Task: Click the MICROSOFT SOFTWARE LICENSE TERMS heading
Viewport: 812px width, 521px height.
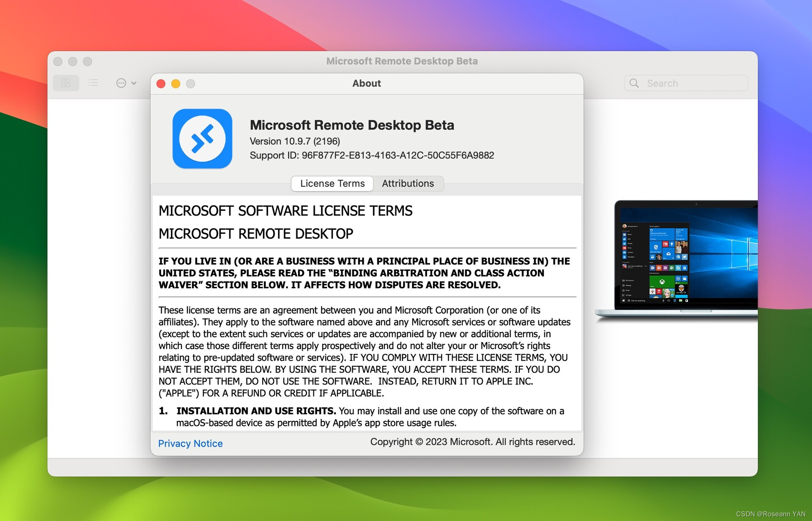Action: pyautogui.click(x=285, y=211)
